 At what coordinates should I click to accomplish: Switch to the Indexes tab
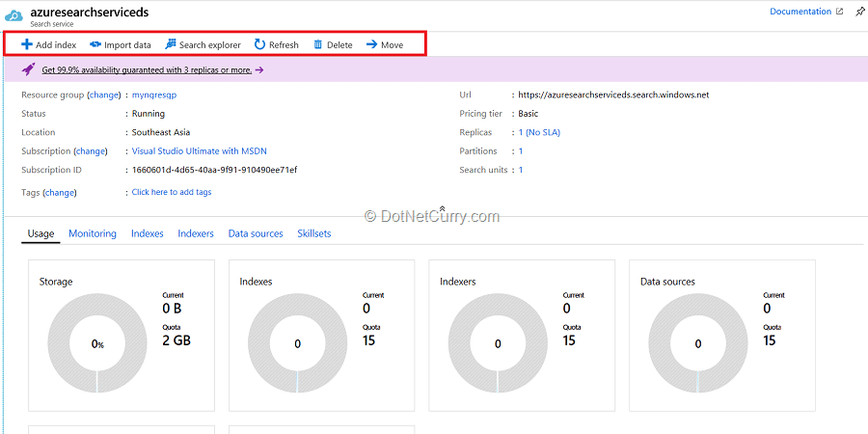(148, 233)
